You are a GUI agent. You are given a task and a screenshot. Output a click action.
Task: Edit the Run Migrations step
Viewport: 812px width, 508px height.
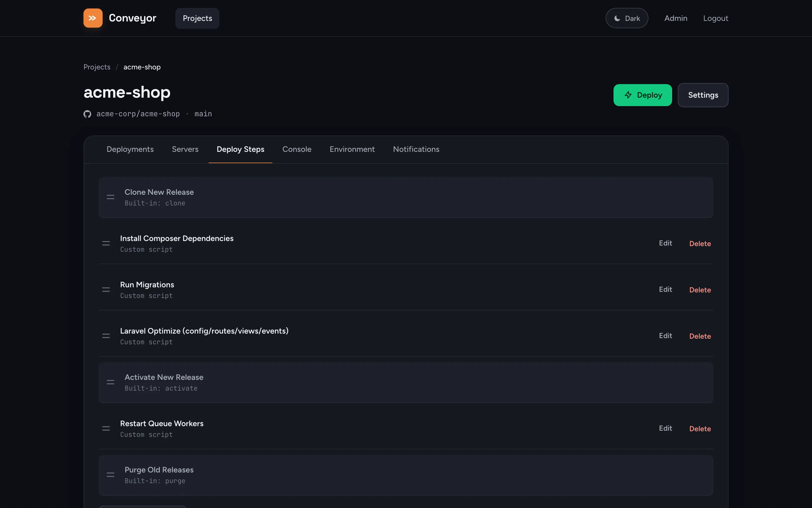click(x=665, y=290)
